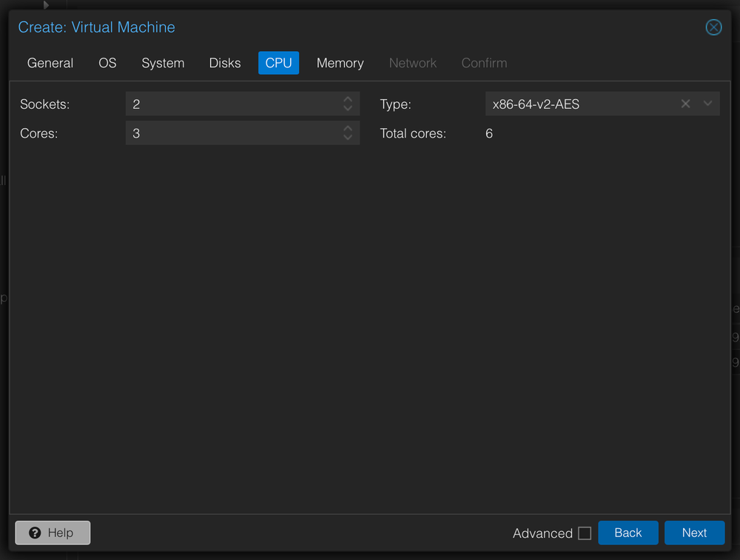740x560 pixels.
Task: Close the Create Virtual Machine dialog
Action: pyautogui.click(x=713, y=27)
